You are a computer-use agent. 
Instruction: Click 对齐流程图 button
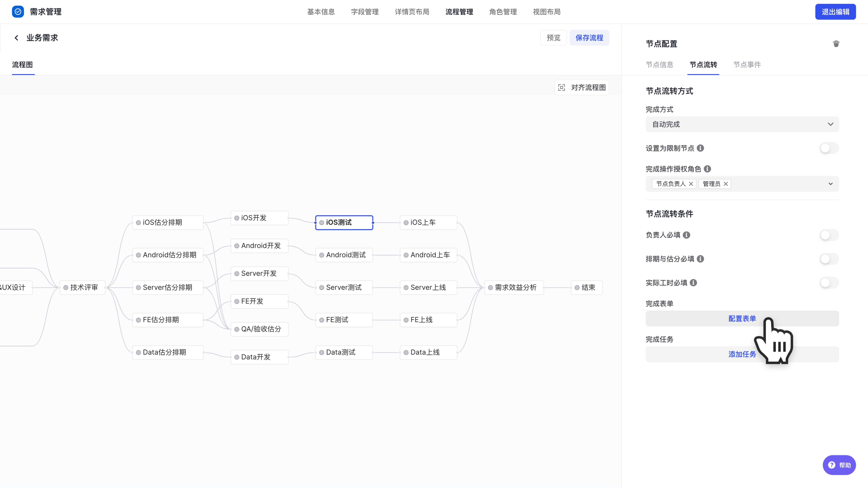(x=582, y=88)
